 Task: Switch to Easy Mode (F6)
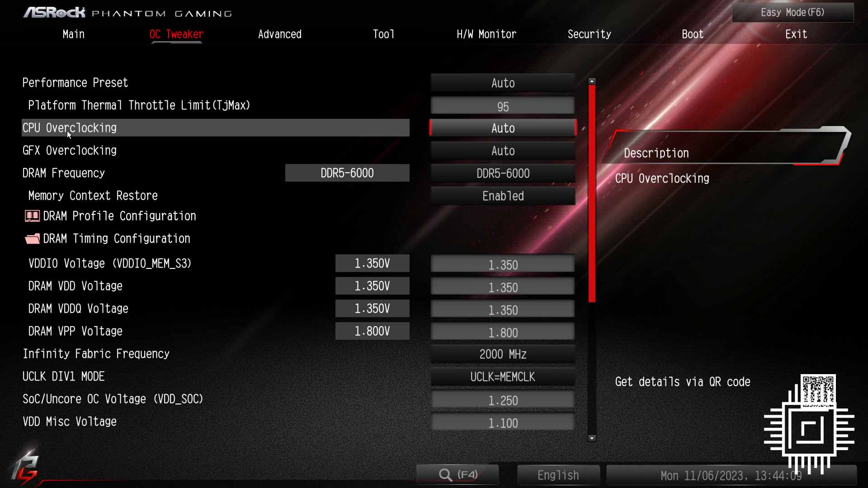click(793, 12)
